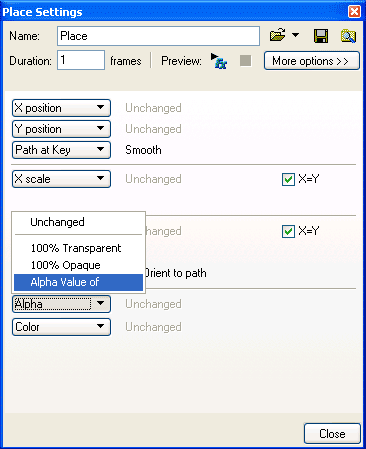The width and height of the screenshot is (366, 449).
Task: Click into the Name text field
Action: click(x=158, y=36)
